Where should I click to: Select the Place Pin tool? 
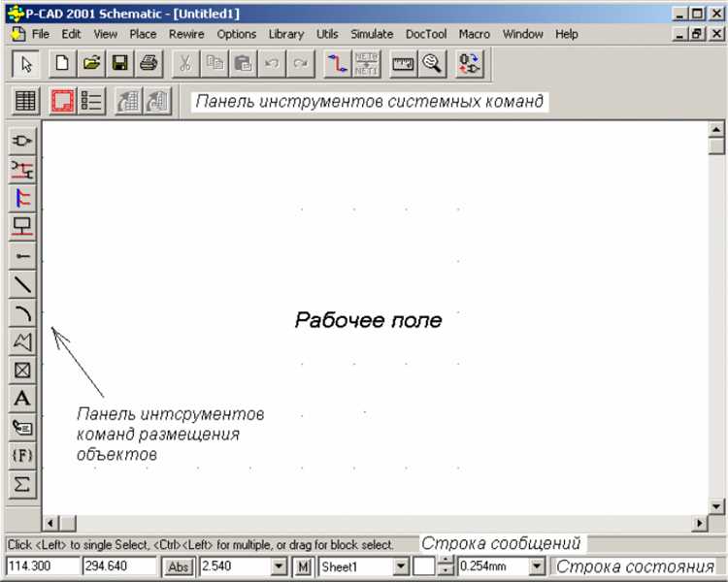pyautogui.click(x=22, y=256)
